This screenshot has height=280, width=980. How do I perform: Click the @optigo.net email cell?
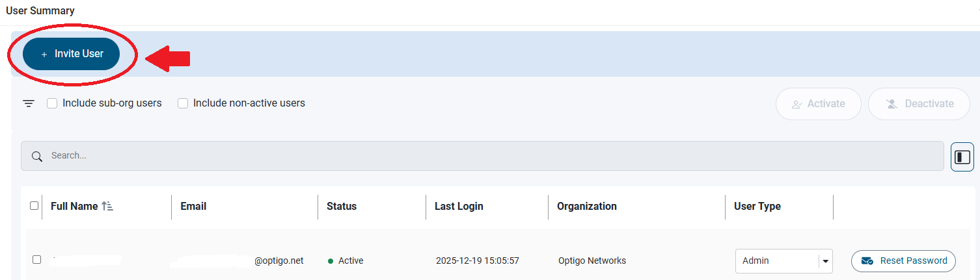[x=279, y=261]
